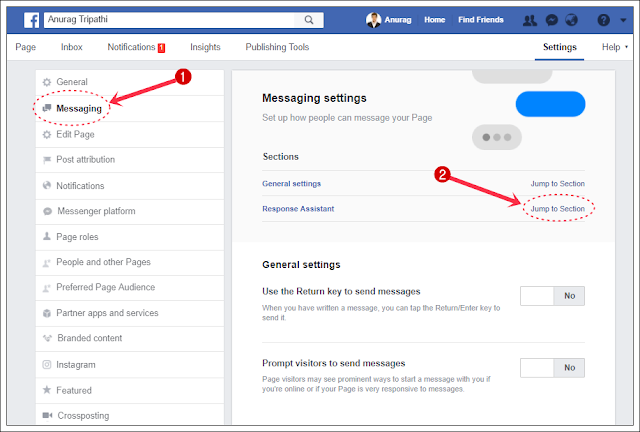The image size is (640, 432).
Task: Select People and other Pages entry
Action: click(x=130, y=262)
